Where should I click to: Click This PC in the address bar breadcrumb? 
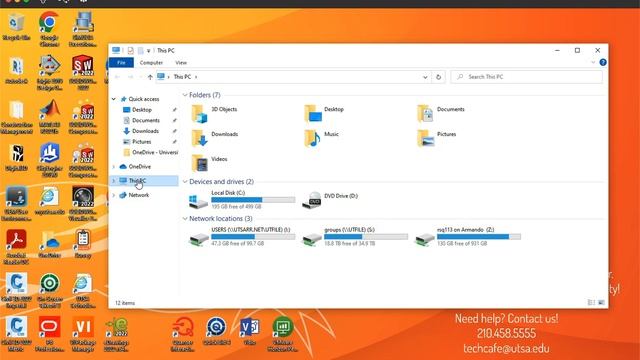tap(182, 77)
